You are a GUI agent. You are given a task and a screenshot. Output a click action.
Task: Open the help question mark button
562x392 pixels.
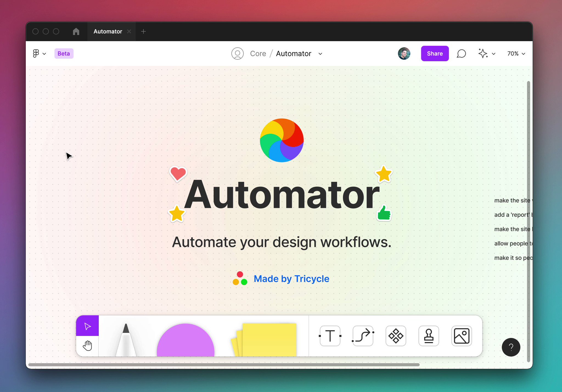[511, 347]
